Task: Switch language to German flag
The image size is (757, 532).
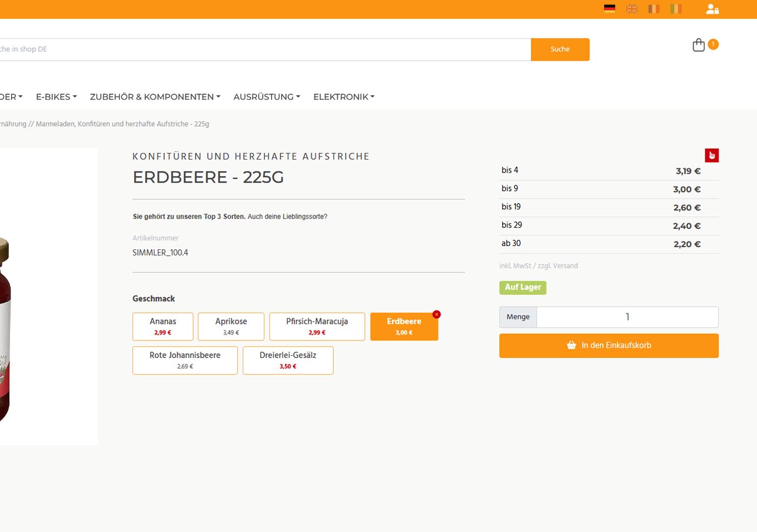Action: tap(609, 9)
